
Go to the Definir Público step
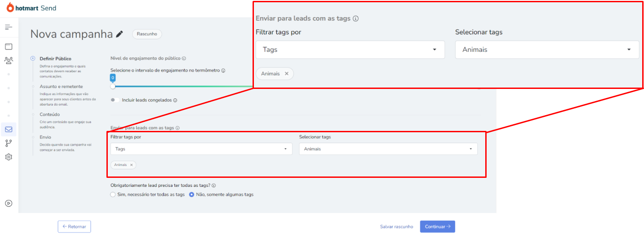pyautogui.click(x=55, y=59)
